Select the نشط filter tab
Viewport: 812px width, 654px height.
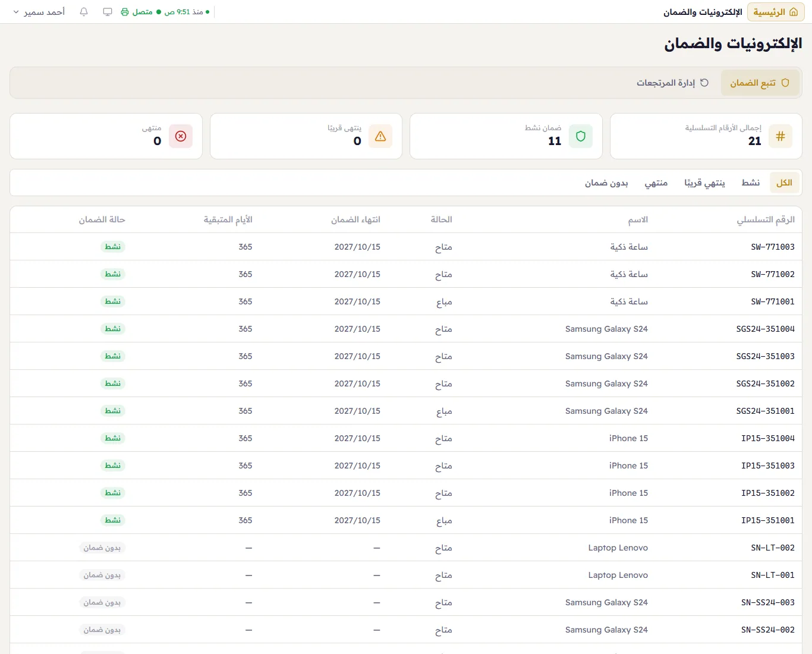(x=751, y=183)
